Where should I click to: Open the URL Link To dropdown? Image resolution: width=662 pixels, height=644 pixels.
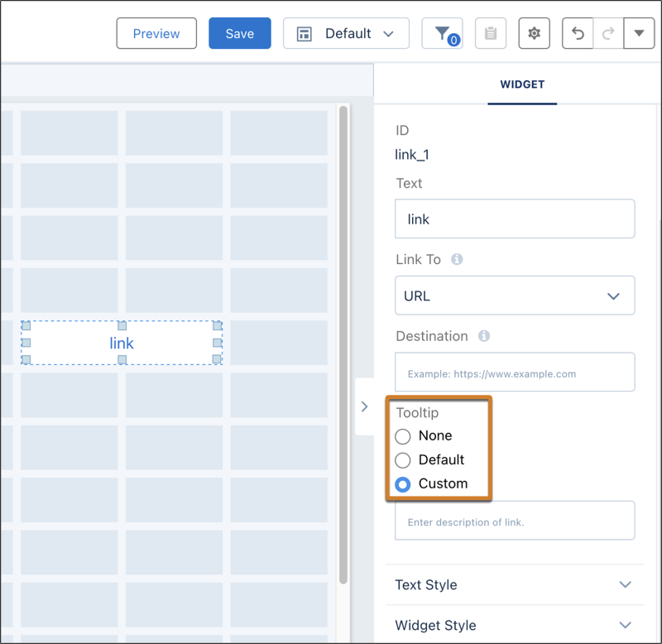[515, 296]
